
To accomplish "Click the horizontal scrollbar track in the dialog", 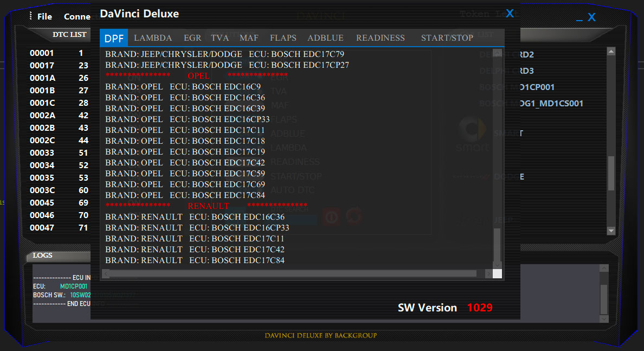I will point(293,274).
